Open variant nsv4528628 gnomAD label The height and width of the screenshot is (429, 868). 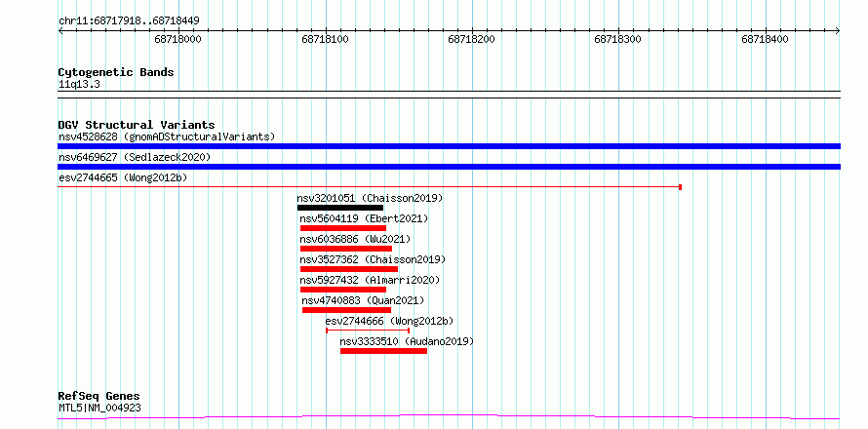pos(167,136)
